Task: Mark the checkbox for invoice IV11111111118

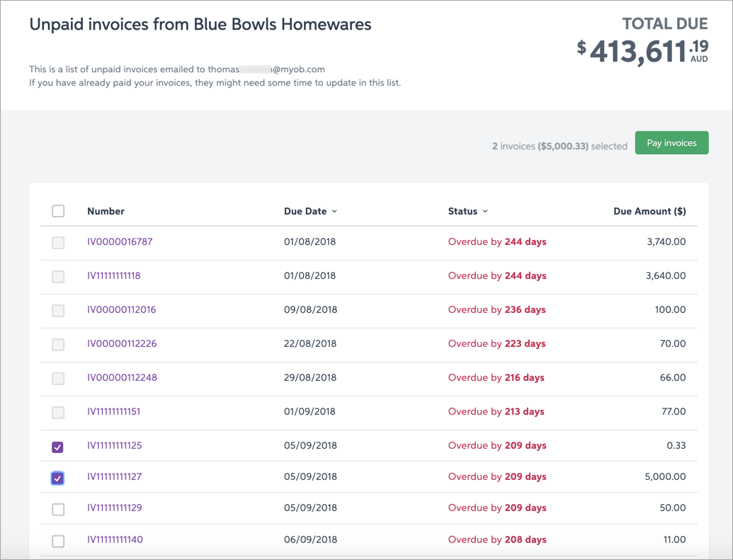Action: point(58,276)
